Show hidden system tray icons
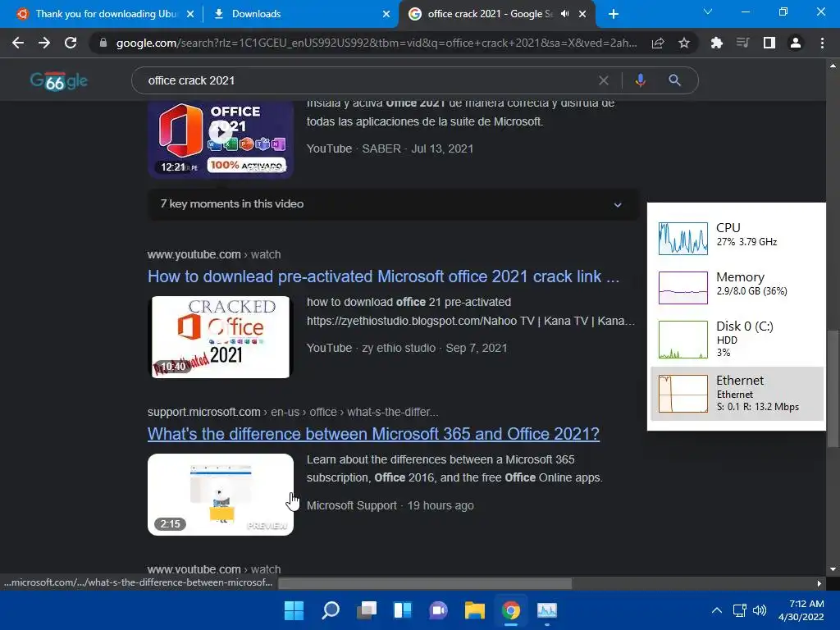Screen dimensions: 840x630 click(716, 610)
